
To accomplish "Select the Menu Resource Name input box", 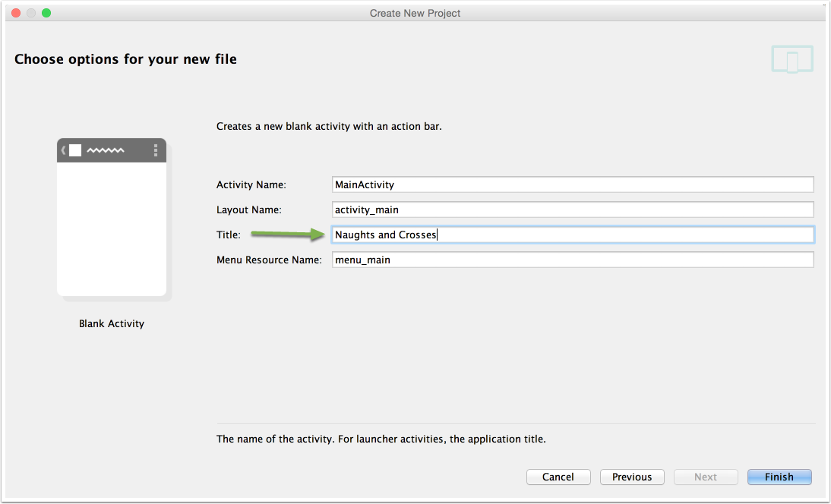I will pyautogui.click(x=573, y=260).
